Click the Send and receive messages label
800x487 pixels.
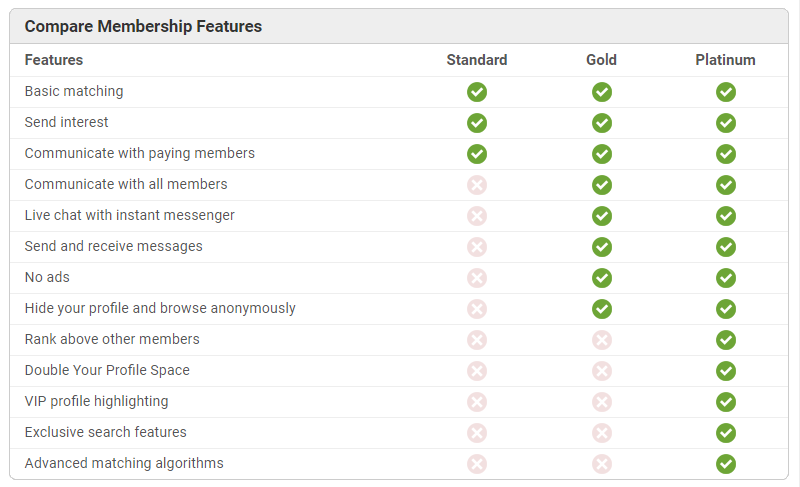point(113,246)
